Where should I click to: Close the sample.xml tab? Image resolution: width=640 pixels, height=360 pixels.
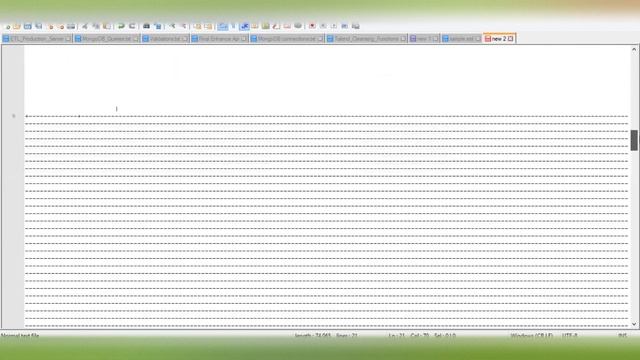[x=478, y=39]
